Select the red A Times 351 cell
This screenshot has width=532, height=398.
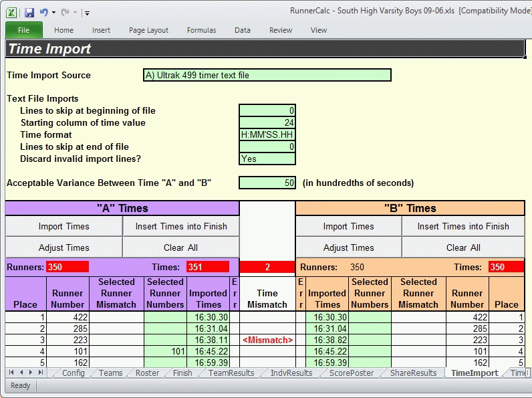pos(208,267)
